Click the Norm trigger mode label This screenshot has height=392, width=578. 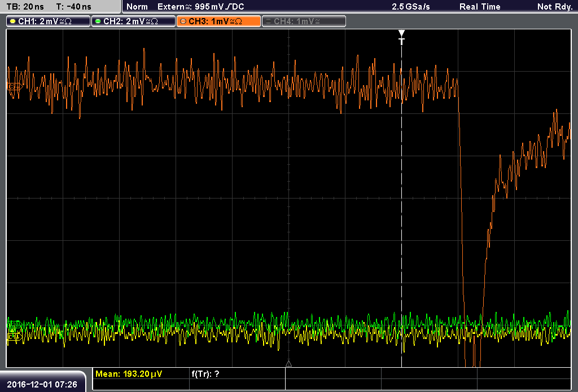[137, 7]
